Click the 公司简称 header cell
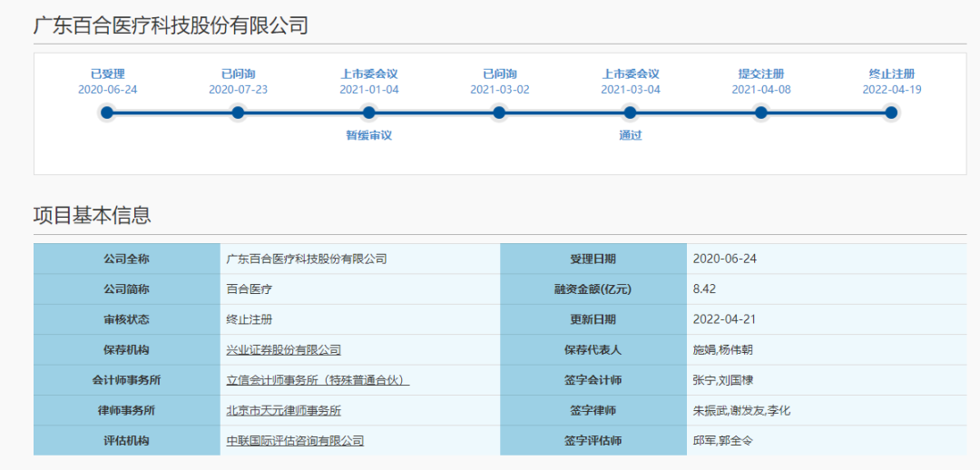The width and height of the screenshot is (980, 470). click(127, 289)
